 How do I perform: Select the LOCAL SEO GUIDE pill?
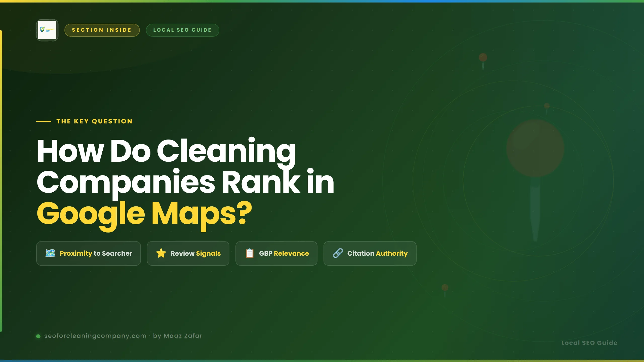(182, 30)
